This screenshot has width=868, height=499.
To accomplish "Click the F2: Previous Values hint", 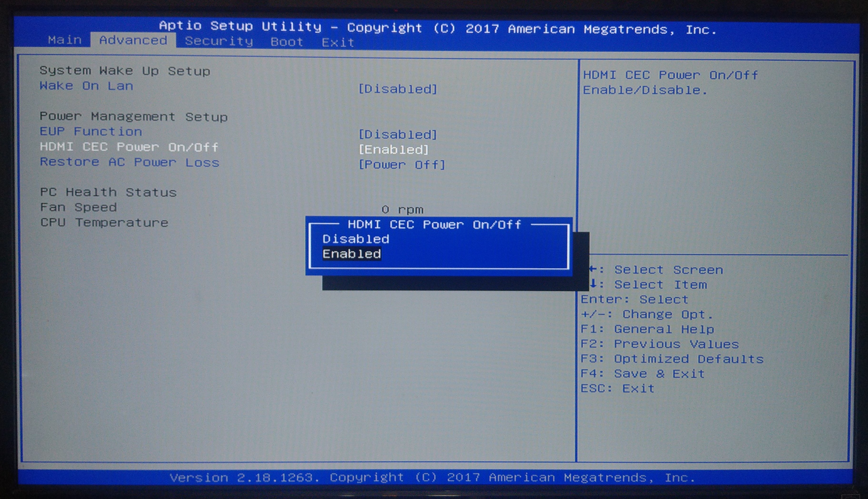I will (660, 344).
